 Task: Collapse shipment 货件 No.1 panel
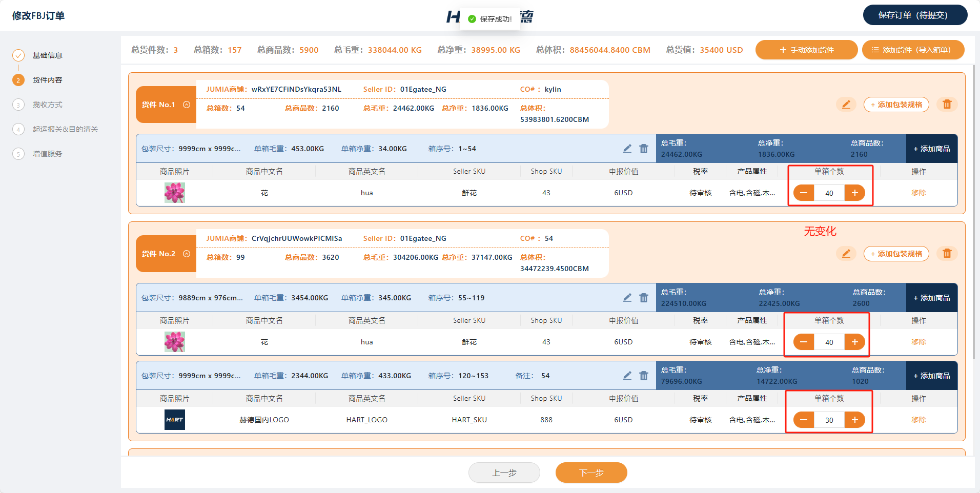[x=187, y=105]
